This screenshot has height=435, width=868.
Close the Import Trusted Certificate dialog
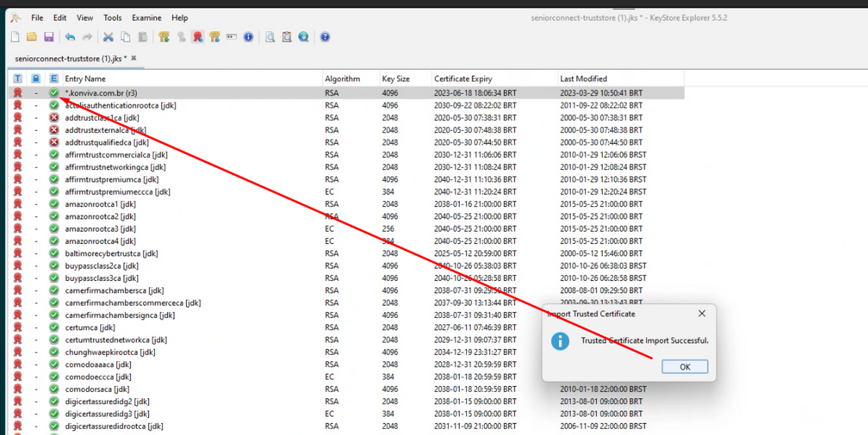point(702,314)
